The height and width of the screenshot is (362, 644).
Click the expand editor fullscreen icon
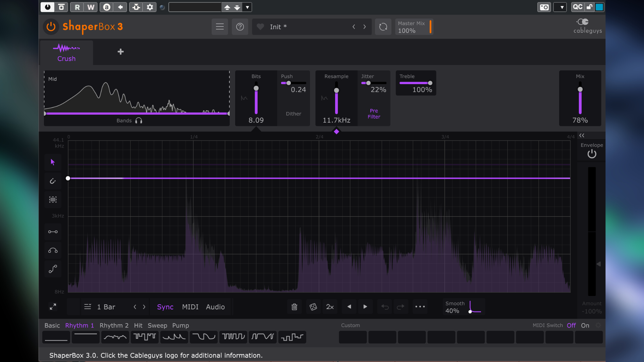(53, 307)
